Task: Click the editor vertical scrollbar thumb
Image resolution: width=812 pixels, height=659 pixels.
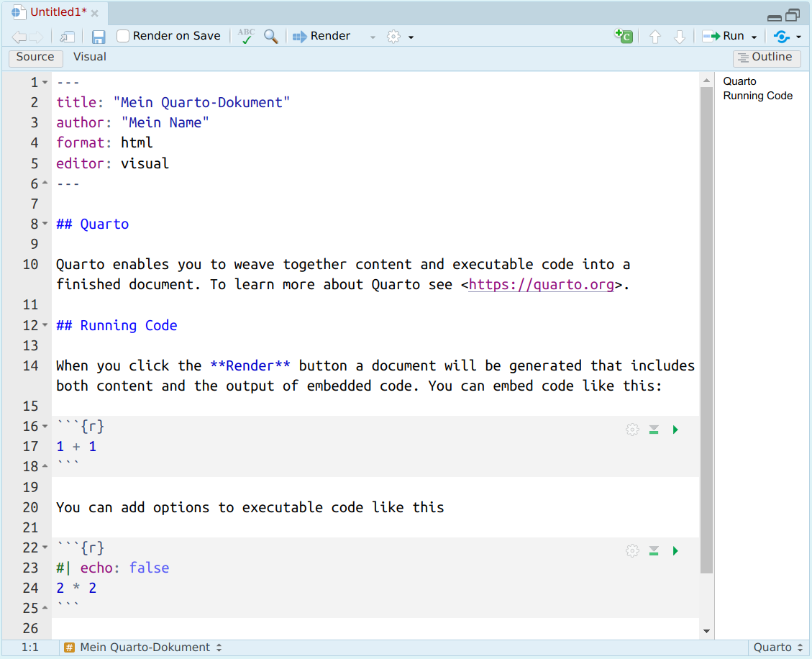Action: 706,329
